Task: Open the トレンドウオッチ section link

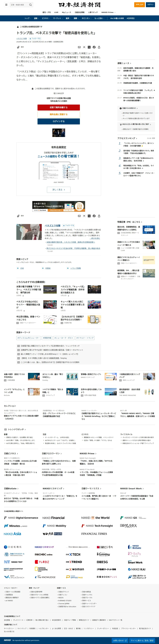Action: [17, 430]
